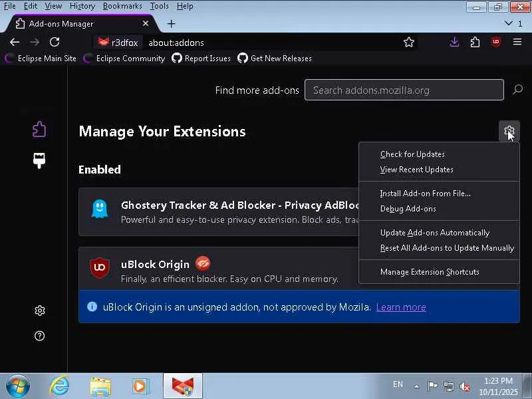Image resolution: width=532 pixels, height=399 pixels.
Task: Click the Search addons.mozilla.org field
Action: click(404, 90)
